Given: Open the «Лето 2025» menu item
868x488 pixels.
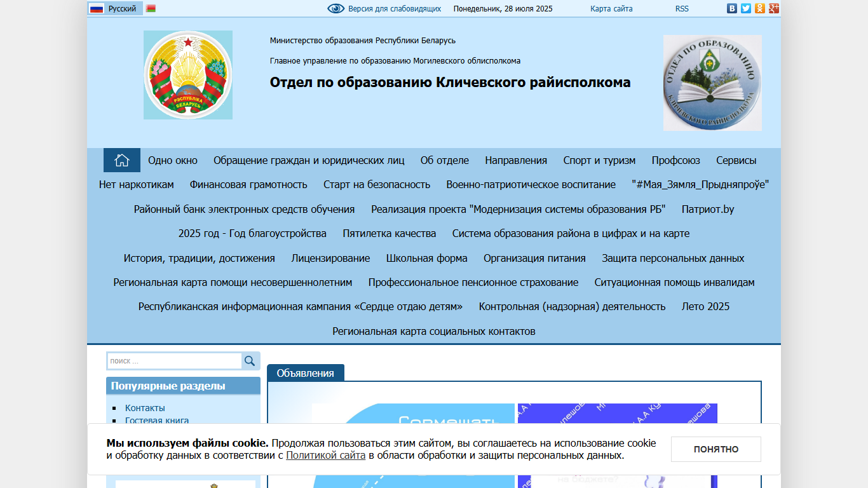Looking at the screenshot, I should point(706,306).
